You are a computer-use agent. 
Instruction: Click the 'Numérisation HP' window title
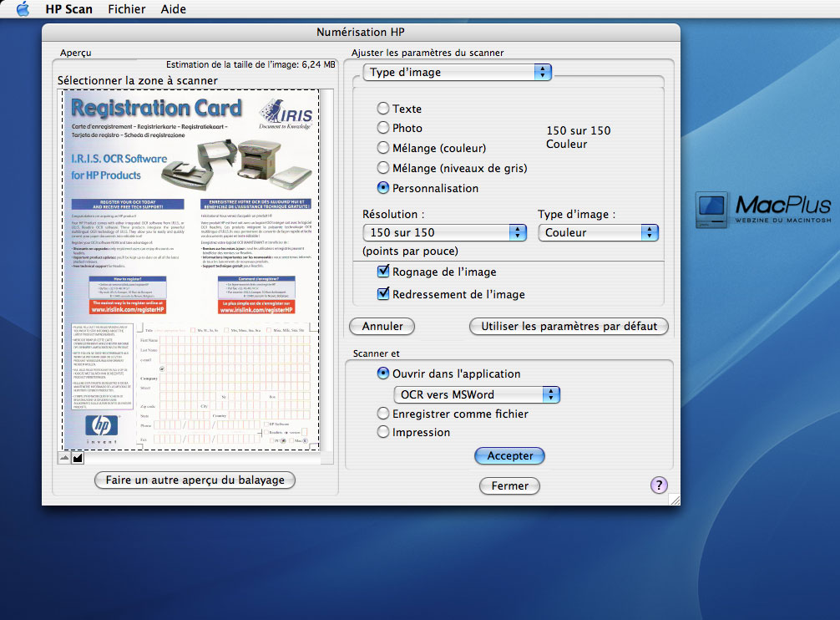361,32
